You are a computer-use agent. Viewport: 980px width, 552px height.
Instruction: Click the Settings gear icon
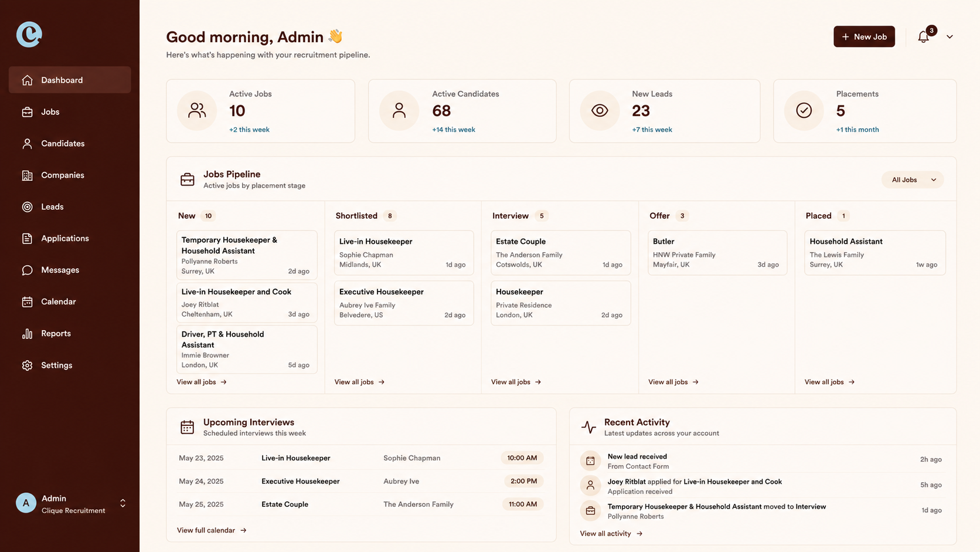(x=27, y=365)
